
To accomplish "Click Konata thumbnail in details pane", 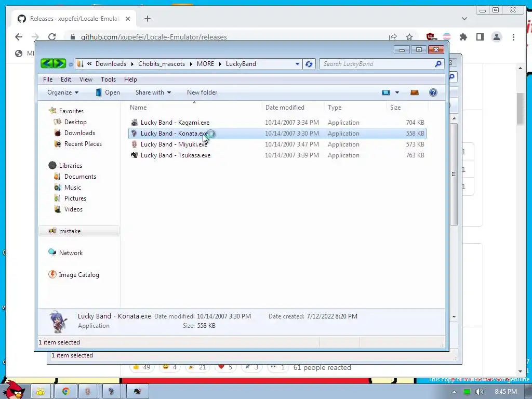I will (58, 321).
